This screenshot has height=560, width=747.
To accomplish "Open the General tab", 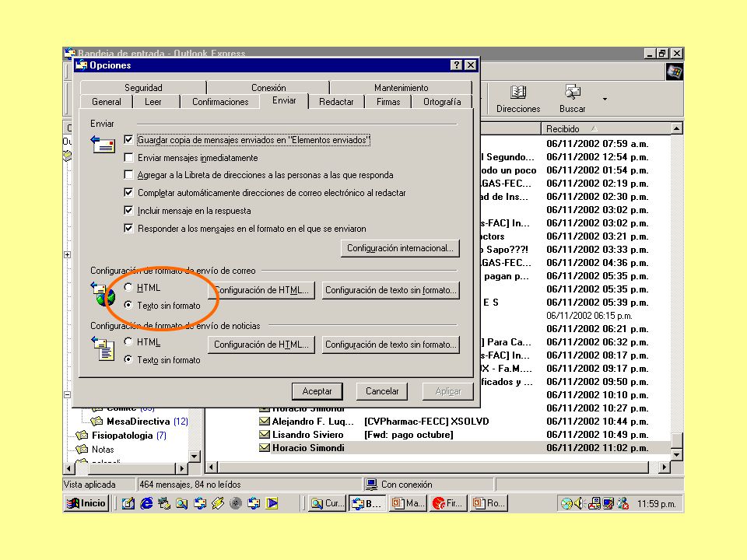I will (x=107, y=101).
